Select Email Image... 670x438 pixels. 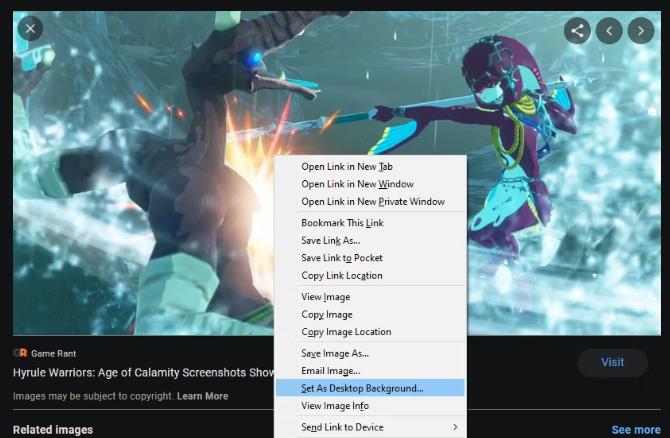point(370,371)
